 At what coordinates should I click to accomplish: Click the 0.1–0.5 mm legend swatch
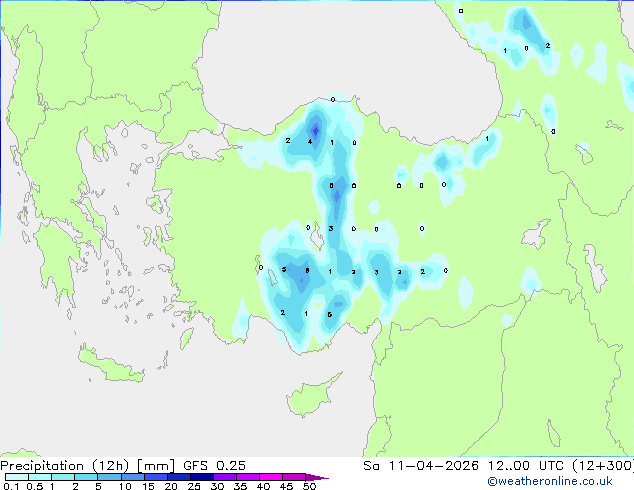click(17, 477)
